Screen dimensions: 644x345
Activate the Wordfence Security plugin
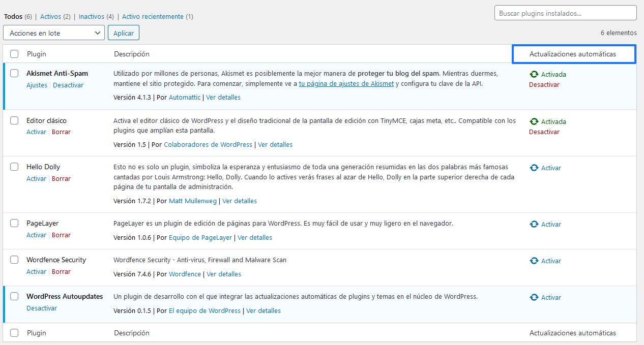[36, 272]
